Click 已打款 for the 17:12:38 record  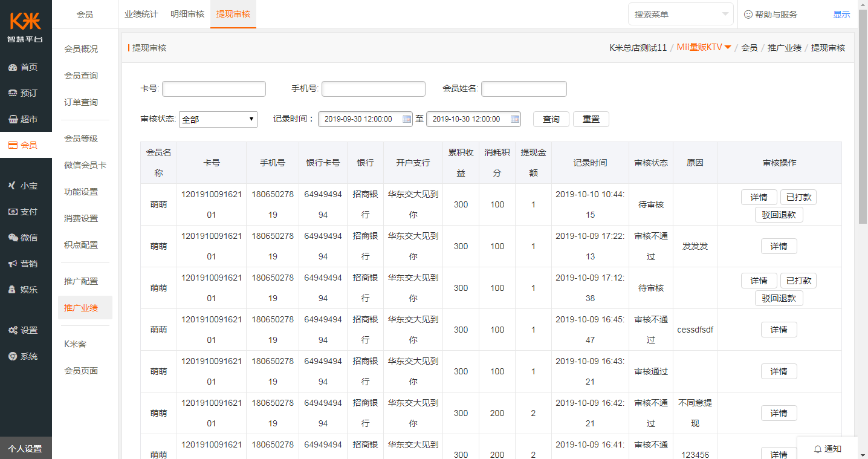(x=798, y=281)
